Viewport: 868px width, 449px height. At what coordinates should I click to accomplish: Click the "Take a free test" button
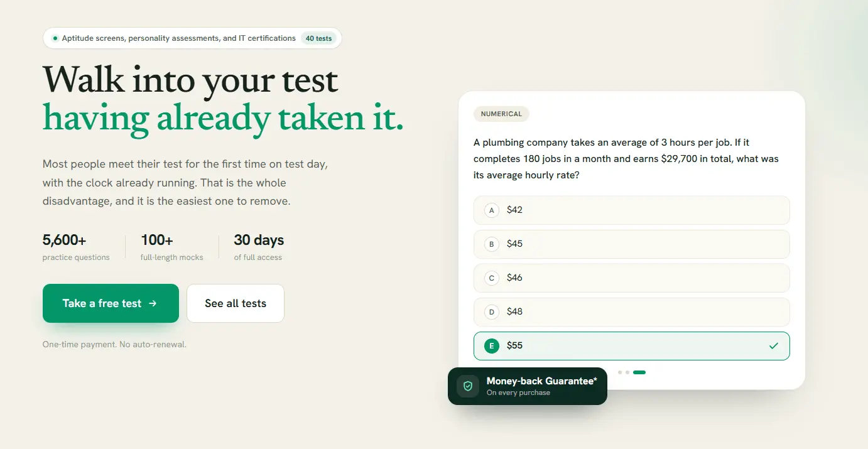[x=111, y=303]
